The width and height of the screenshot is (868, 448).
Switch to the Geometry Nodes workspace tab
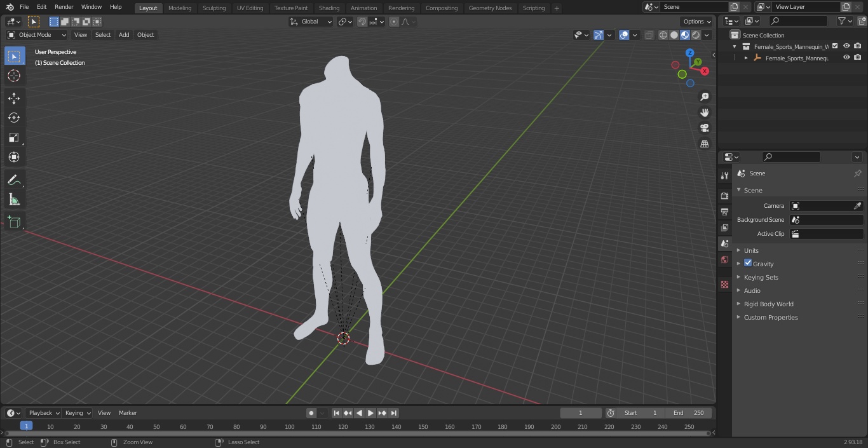click(490, 8)
